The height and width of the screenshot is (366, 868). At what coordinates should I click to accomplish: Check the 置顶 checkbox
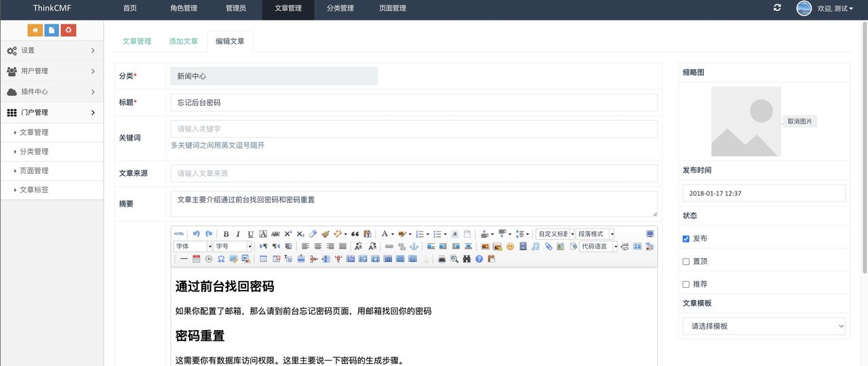(x=686, y=261)
